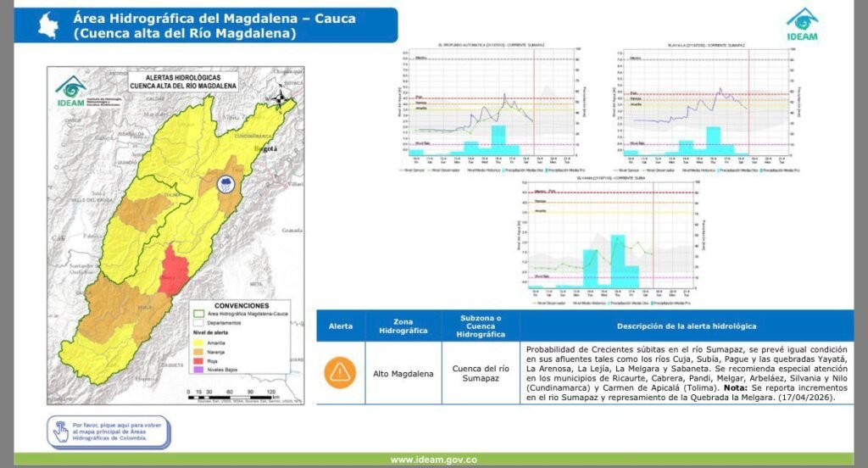868x468 pixels.
Task: Click the Bogotá label on the map
Action: [267, 148]
